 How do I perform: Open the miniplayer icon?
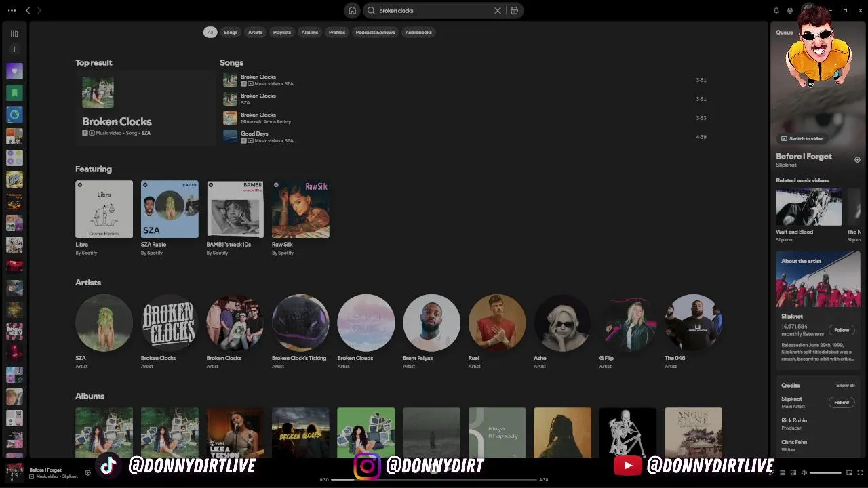850,472
